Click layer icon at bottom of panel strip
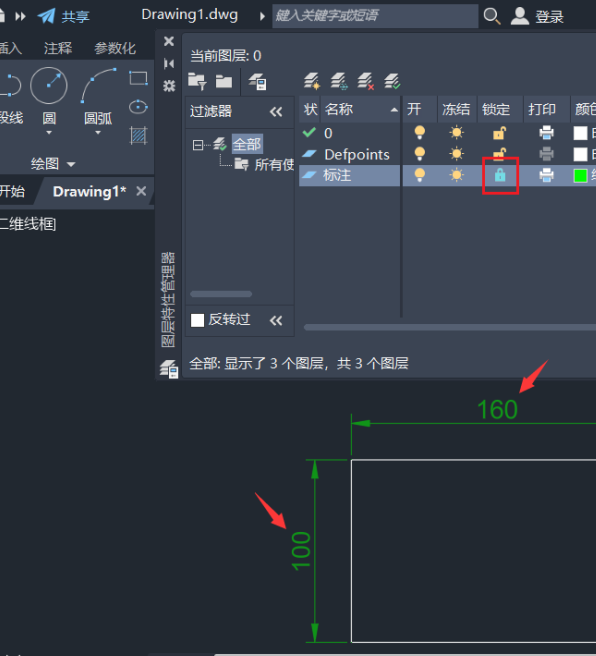This screenshot has width=596, height=656. (169, 369)
